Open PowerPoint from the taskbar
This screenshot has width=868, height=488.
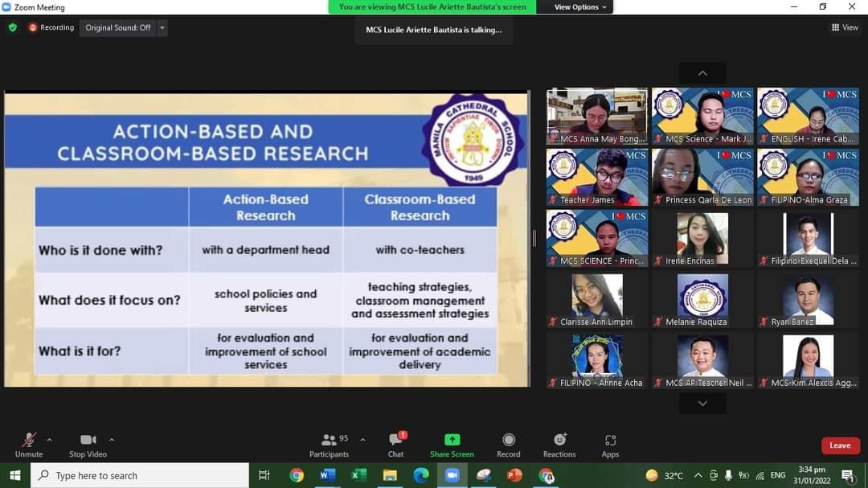(514, 475)
